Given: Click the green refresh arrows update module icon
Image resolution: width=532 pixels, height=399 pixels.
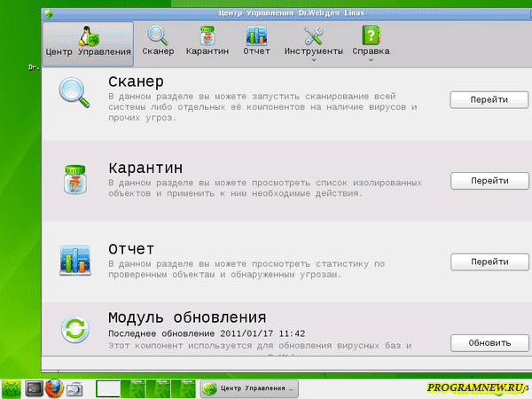Looking at the screenshot, I should [75, 329].
